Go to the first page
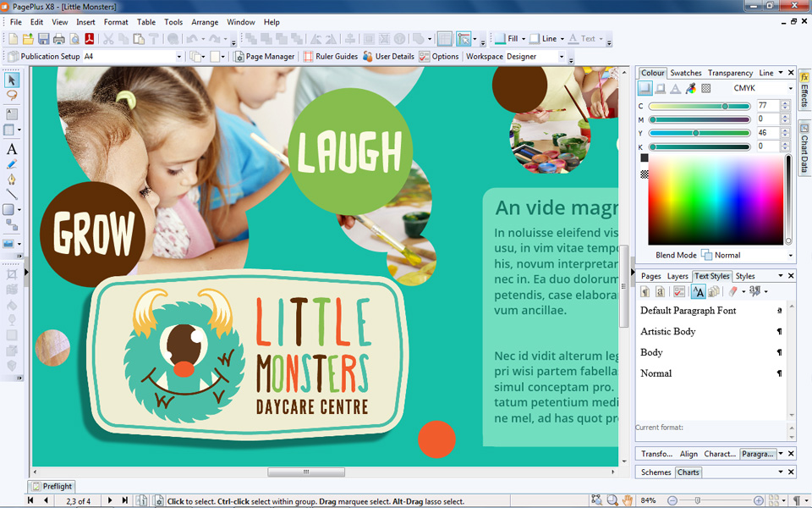This screenshot has height=508, width=812. point(30,500)
